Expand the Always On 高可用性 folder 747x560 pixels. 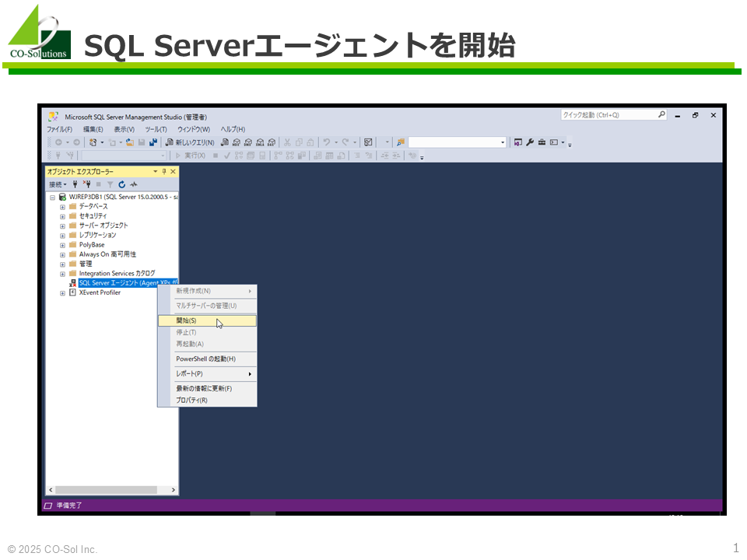pyautogui.click(x=62, y=255)
